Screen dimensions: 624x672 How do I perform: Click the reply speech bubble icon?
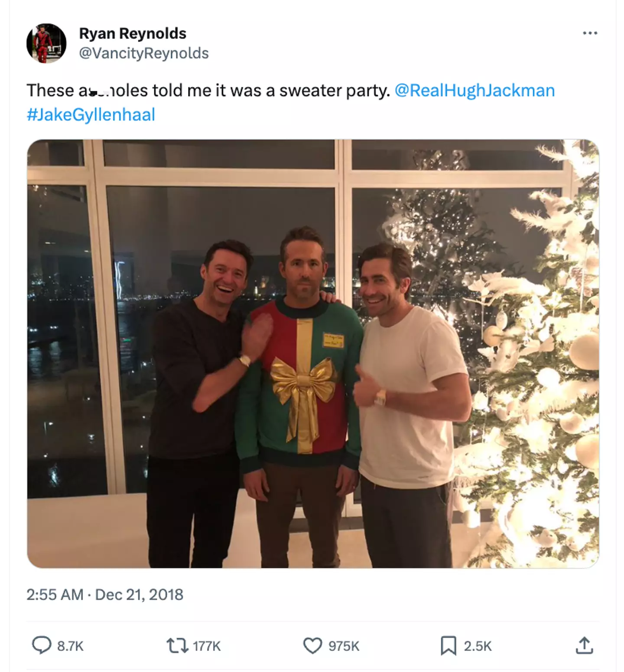[x=42, y=645]
